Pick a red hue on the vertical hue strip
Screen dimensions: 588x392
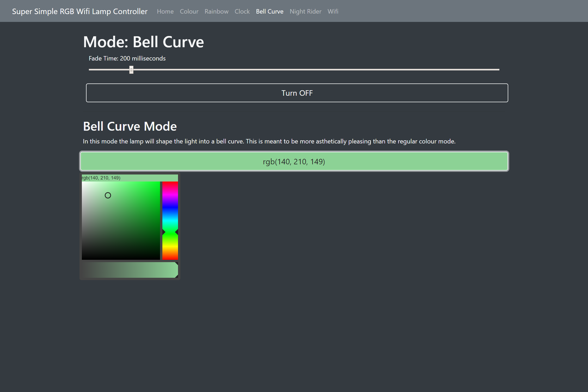click(170, 185)
